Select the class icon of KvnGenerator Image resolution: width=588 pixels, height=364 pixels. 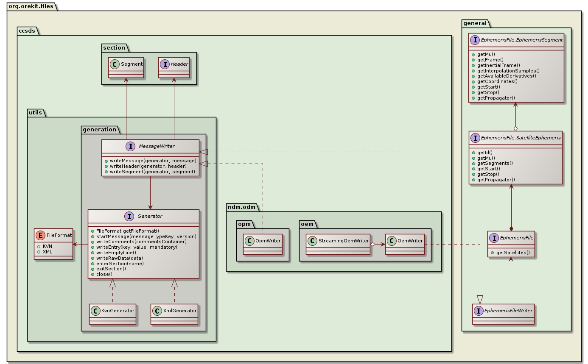point(96,311)
